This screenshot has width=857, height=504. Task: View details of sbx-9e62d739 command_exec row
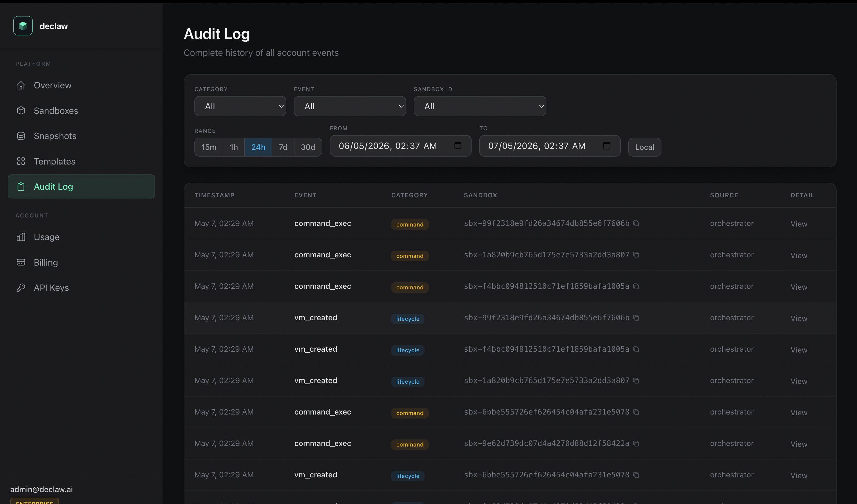799,444
